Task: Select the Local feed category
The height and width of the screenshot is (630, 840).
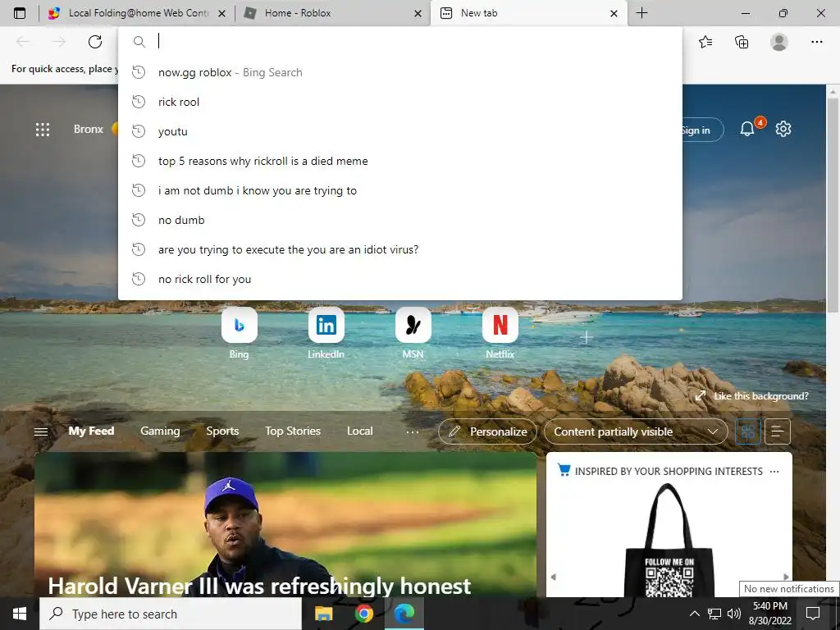Action: pos(359,431)
